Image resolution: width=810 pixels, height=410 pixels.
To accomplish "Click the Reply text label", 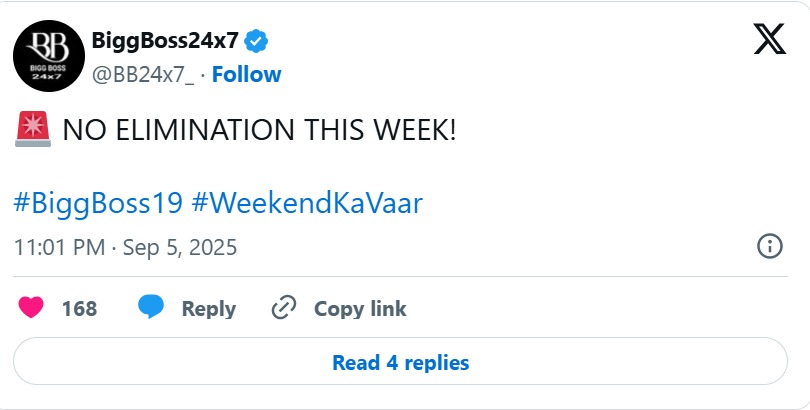I will 208,309.
